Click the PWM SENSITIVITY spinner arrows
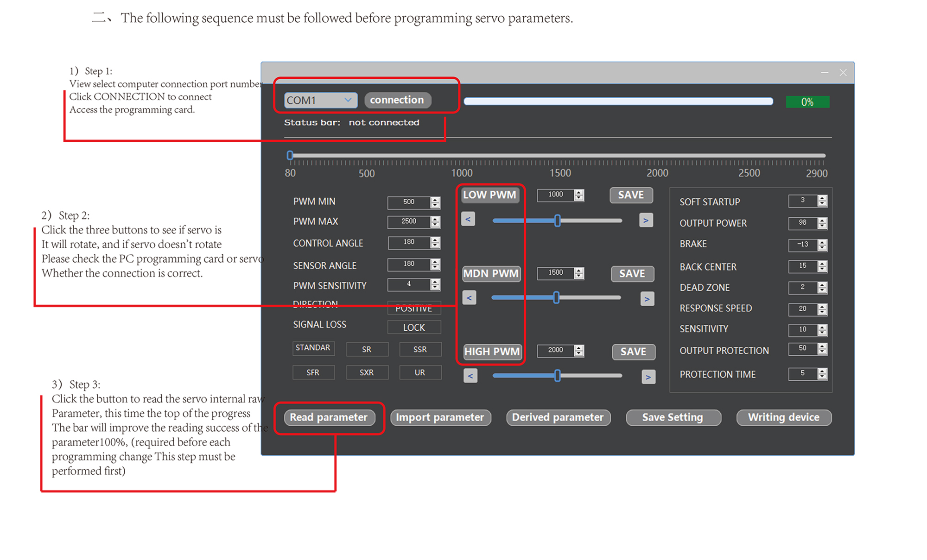The height and width of the screenshot is (560, 927). click(435, 284)
